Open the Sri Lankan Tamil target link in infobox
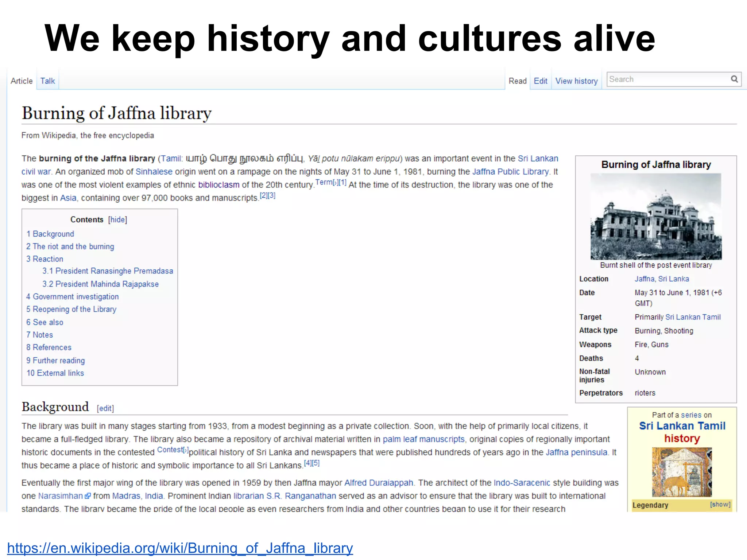 click(693, 317)
